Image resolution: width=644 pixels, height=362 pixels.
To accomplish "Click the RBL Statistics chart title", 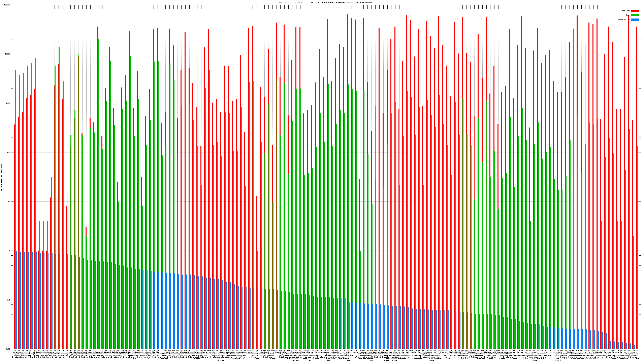I will (x=325, y=2).
